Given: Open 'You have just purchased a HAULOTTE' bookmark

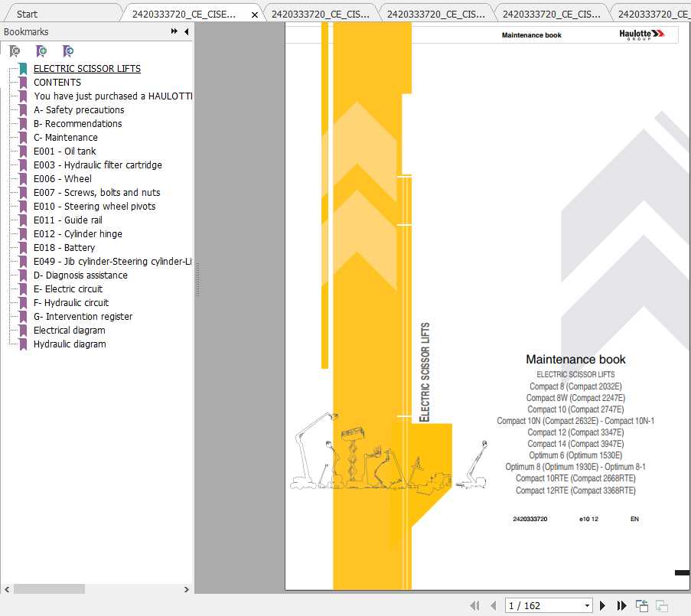Looking at the screenshot, I should [x=112, y=96].
